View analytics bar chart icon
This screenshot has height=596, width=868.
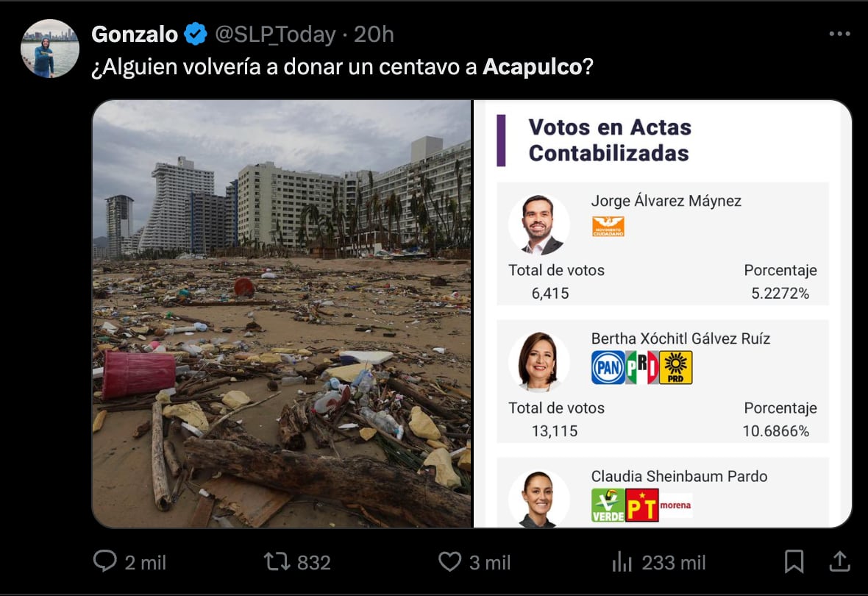tap(622, 561)
